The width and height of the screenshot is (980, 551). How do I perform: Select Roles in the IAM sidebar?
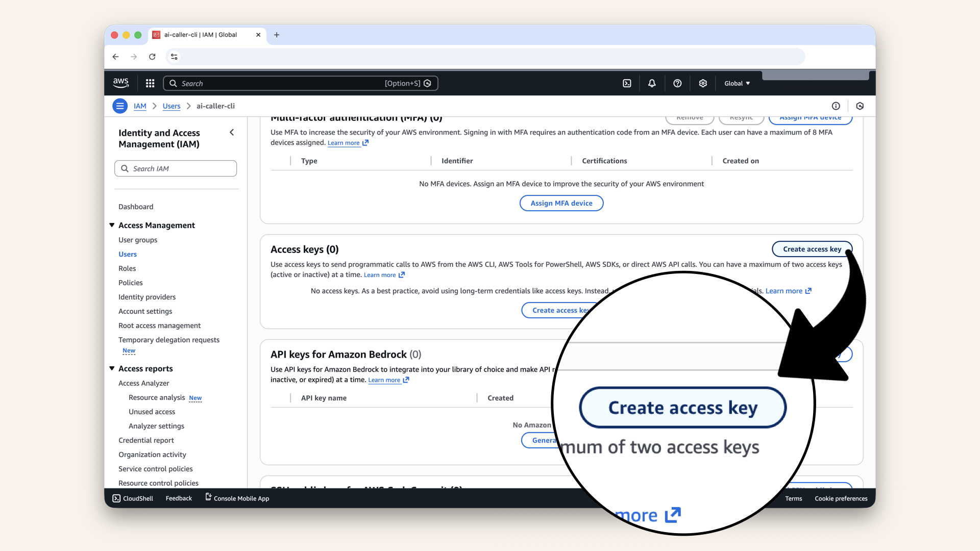127,268
